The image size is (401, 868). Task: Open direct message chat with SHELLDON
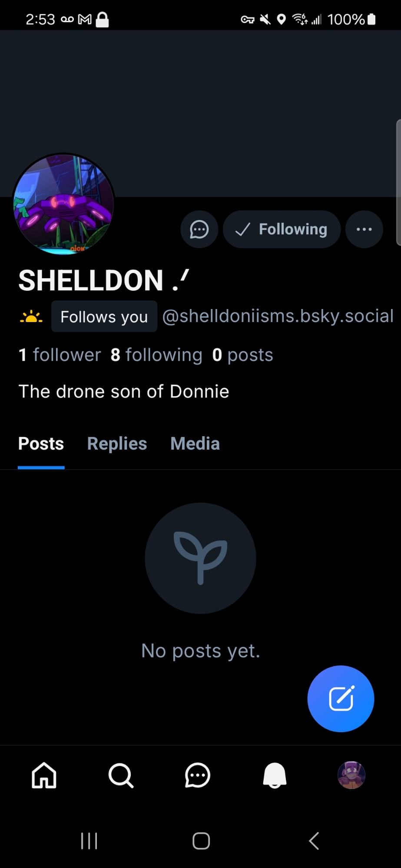(199, 229)
